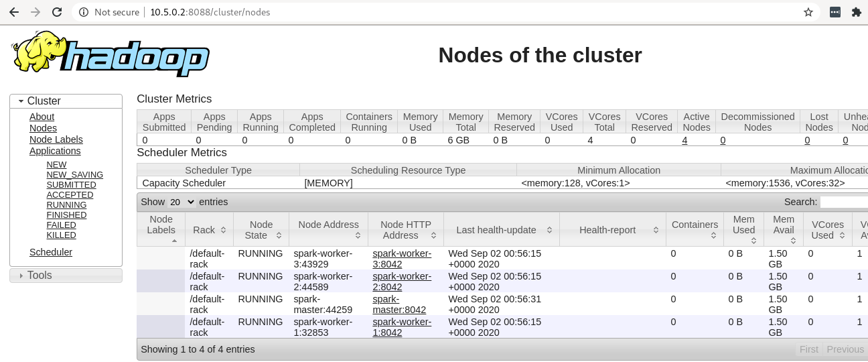Open the browser extensions puzzle icon
Screen dimensions: 868x362
[856, 12]
